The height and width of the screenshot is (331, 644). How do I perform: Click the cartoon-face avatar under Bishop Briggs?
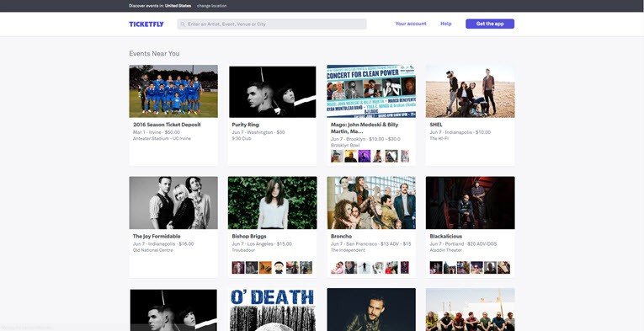click(279, 267)
